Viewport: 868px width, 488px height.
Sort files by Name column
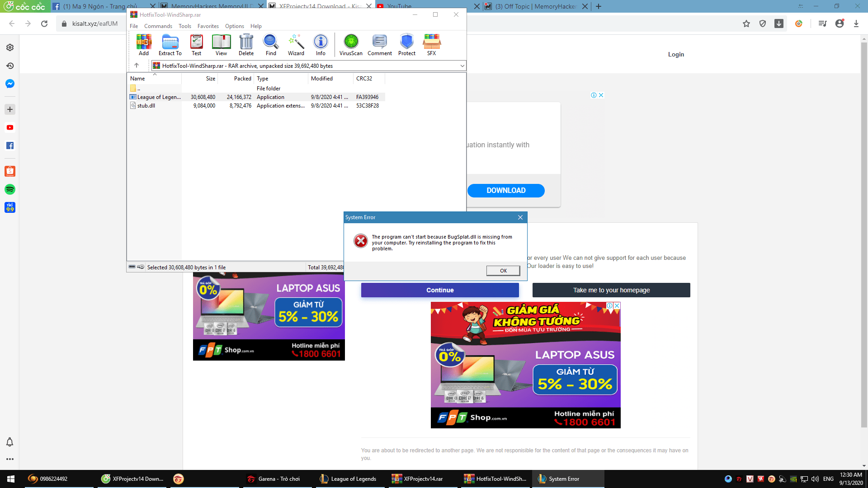tap(154, 79)
